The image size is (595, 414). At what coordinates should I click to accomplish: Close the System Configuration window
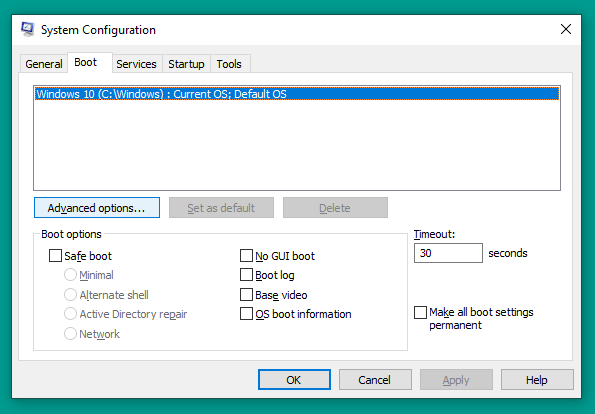coord(565,29)
